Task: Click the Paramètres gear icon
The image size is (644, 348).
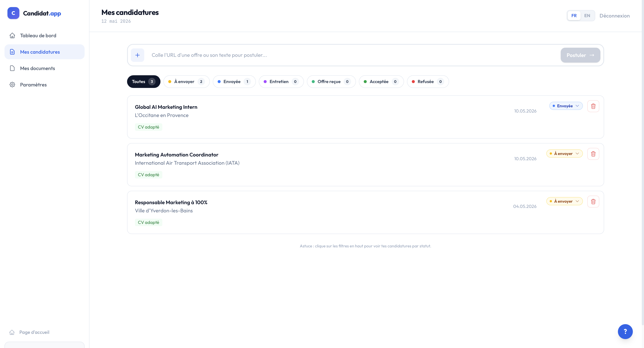Action: [12, 85]
